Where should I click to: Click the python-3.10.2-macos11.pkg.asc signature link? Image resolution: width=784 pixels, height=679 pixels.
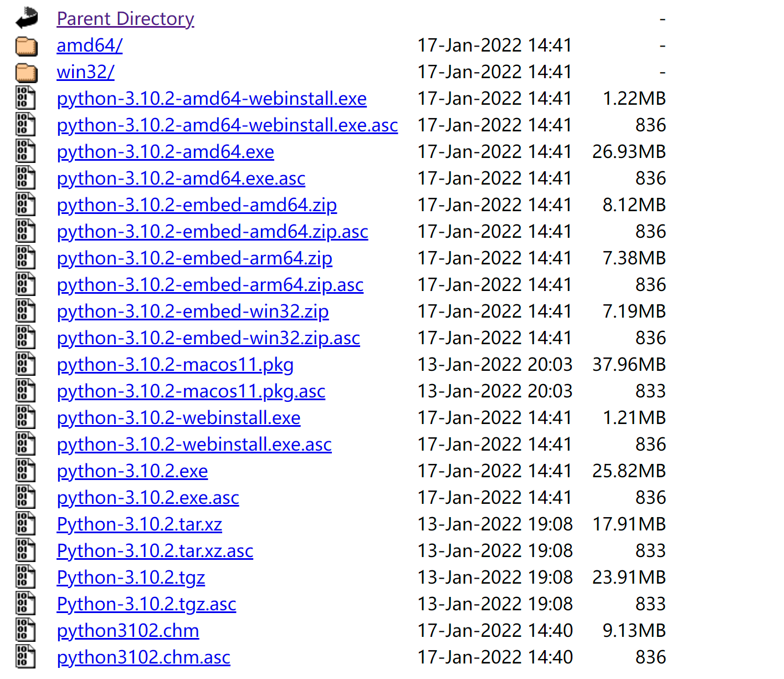click(191, 391)
